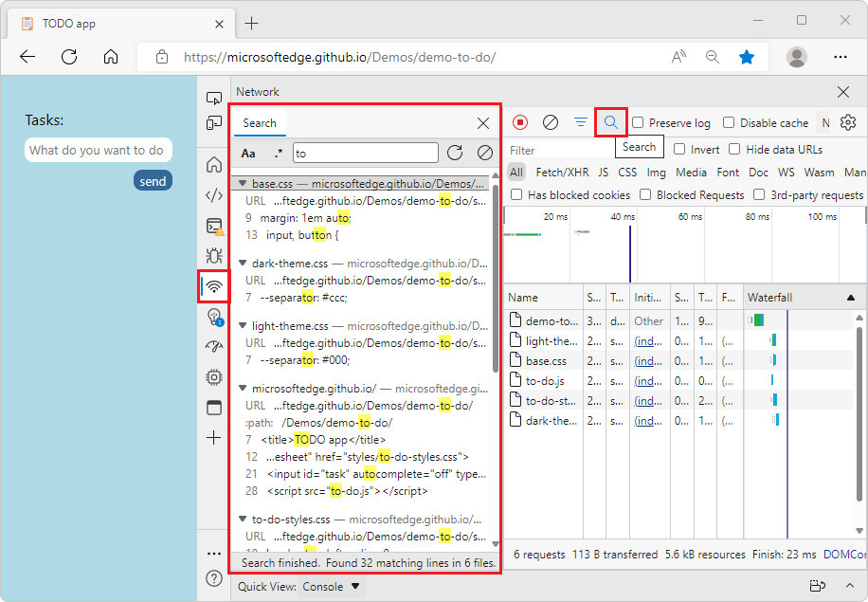The width and height of the screenshot is (868, 602).
Task: Select the Search tab
Action: (x=259, y=123)
